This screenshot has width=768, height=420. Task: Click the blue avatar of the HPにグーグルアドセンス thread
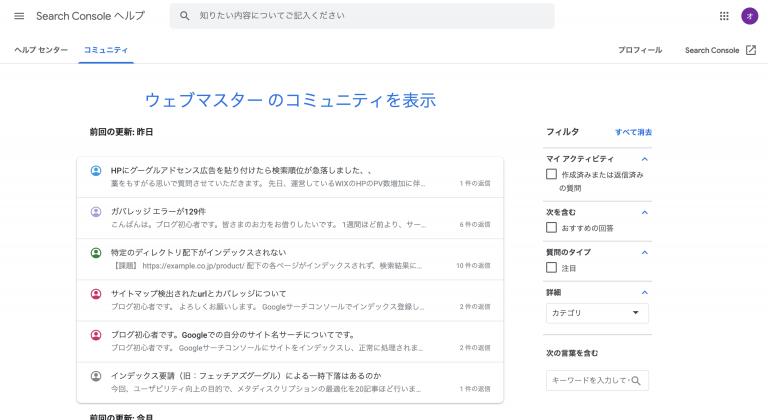pos(96,171)
